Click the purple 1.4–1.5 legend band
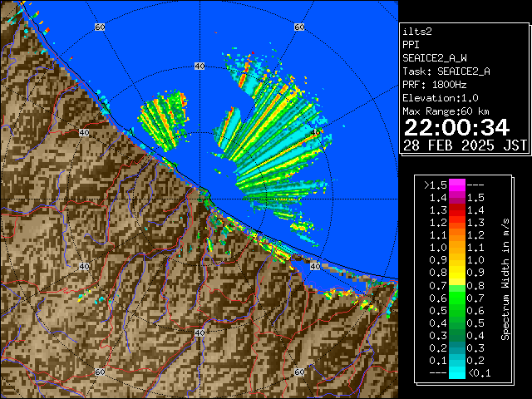 457,198
